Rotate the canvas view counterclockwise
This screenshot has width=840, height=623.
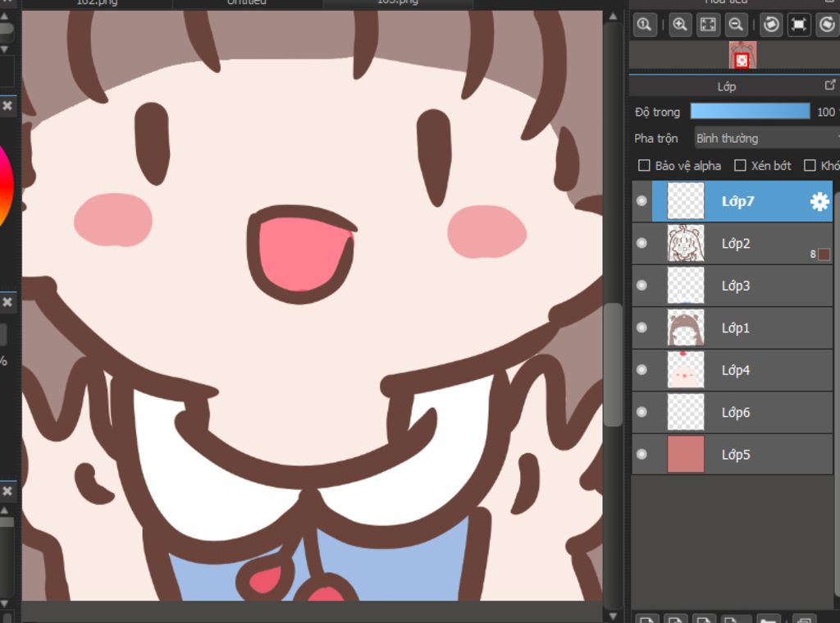click(x=771, y=25)
